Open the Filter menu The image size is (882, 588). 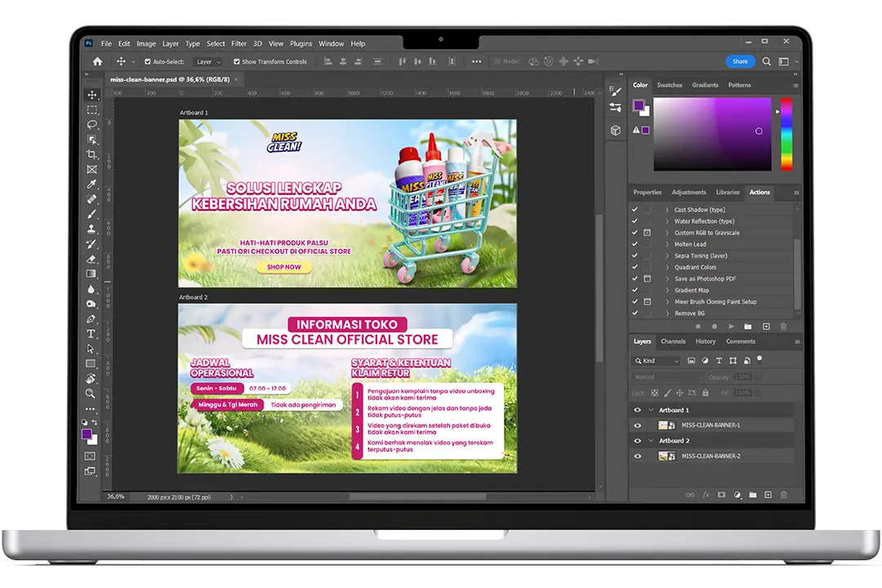pyautogui.click(x=238, y=43)
